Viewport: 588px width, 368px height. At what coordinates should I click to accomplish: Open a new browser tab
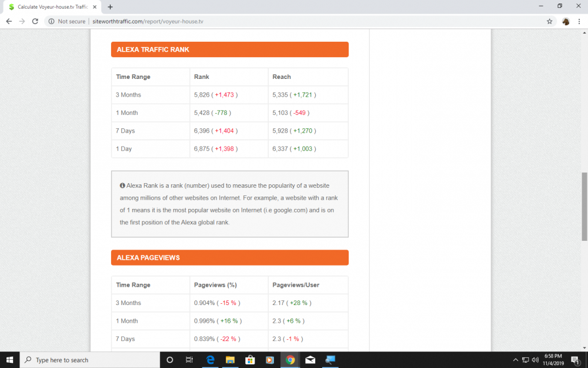pos(110,6)
